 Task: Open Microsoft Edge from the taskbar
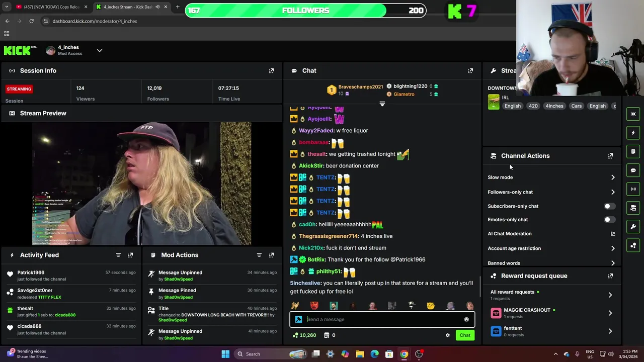(x=374, y=354)
